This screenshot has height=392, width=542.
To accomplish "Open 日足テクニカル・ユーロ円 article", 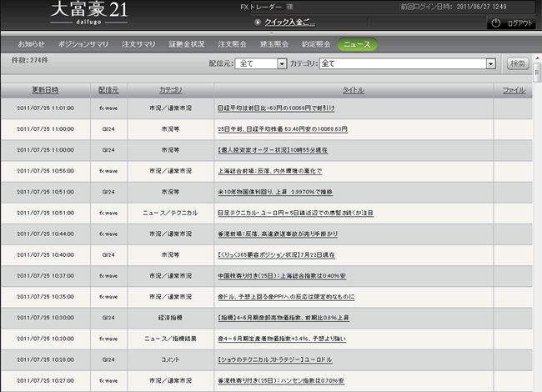I will point(295,213).
